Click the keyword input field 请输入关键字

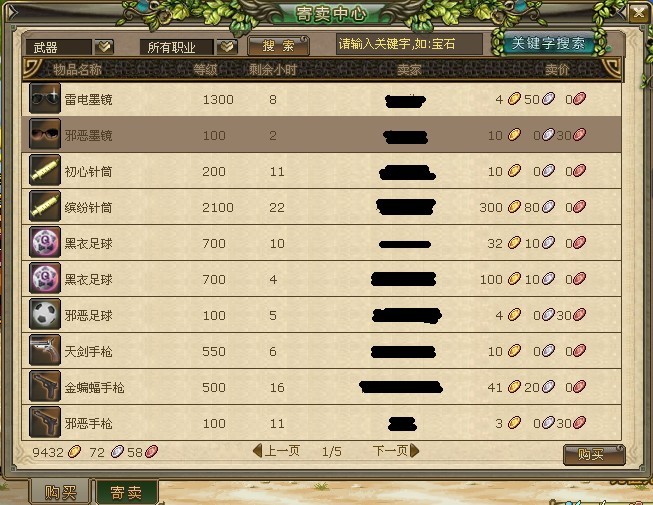click(x=409, y=44)
